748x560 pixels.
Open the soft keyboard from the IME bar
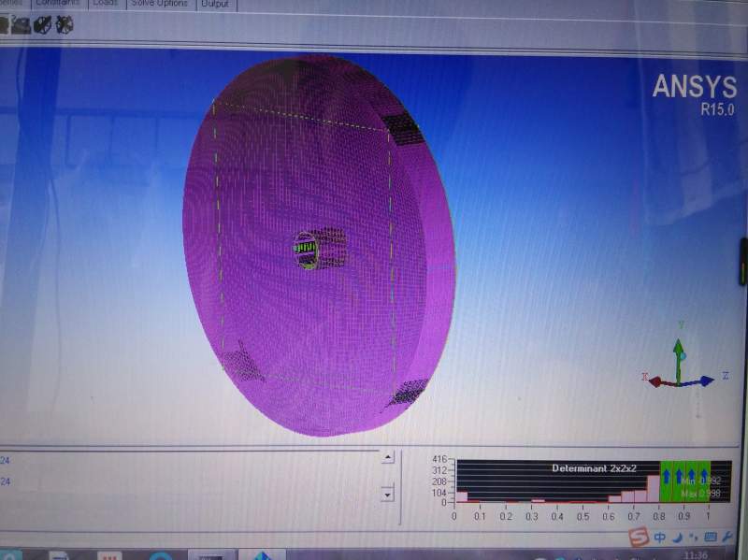point(711,538)
